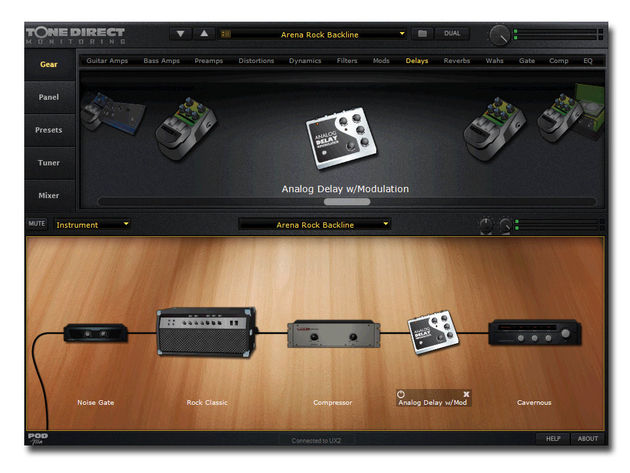Viewport: 630px width, 473px height.
Task: Remove Analog Delay w/Mod with the X
Action: click(466, 394)
